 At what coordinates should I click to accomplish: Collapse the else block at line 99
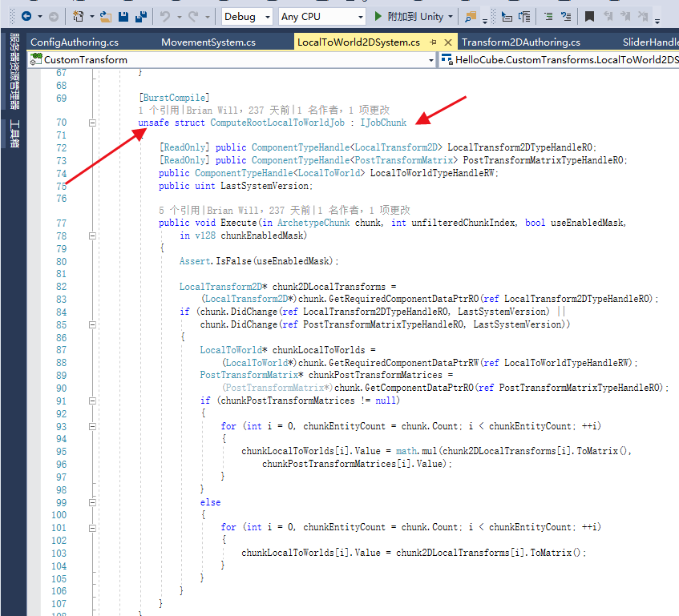(x=92, y=503)
